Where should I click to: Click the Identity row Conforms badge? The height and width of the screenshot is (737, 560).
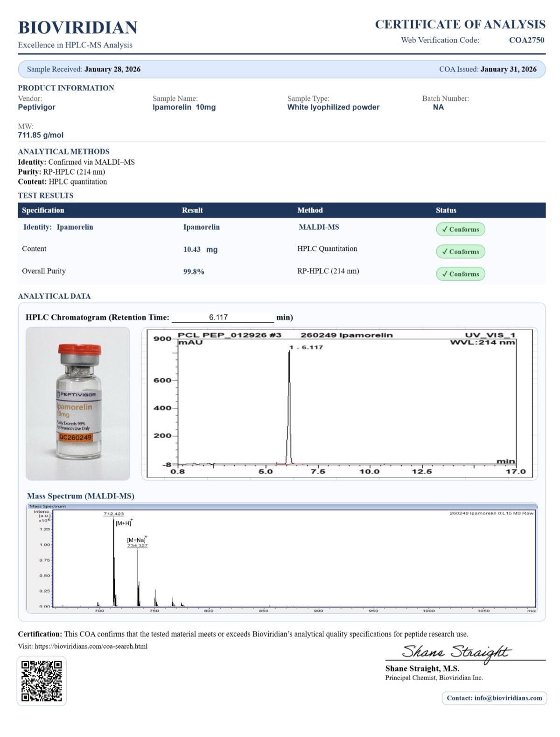coord(460,229)
